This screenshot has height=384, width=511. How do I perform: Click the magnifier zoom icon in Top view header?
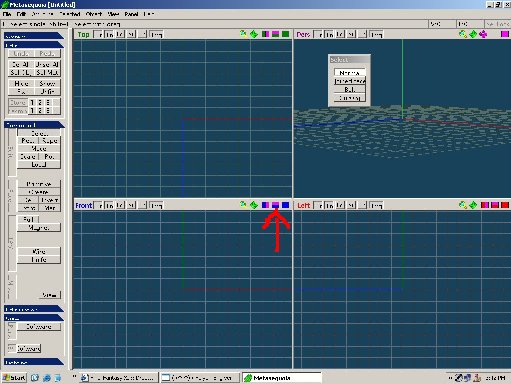(x=243, y=34)
